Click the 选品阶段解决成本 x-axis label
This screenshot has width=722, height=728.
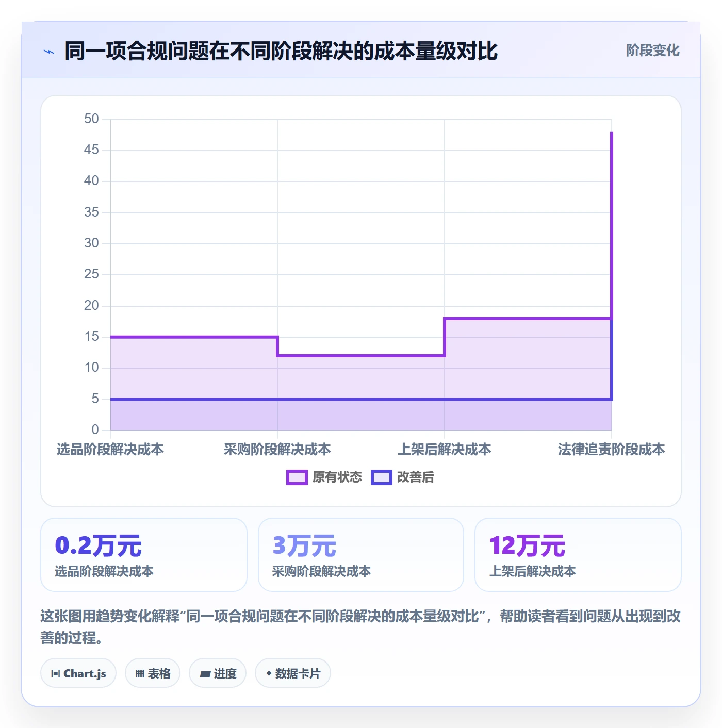tap(110, 450)
